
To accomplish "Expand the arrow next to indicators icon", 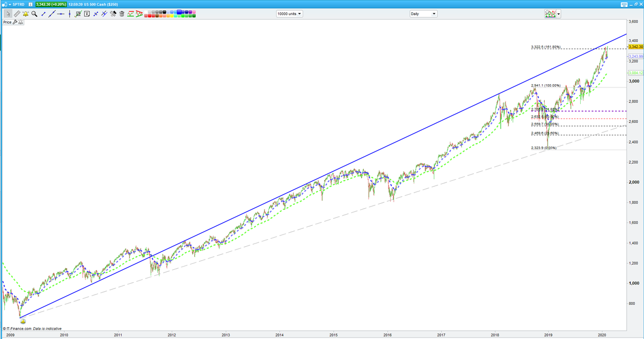I will pyautogui.click(x=559, y=13).
